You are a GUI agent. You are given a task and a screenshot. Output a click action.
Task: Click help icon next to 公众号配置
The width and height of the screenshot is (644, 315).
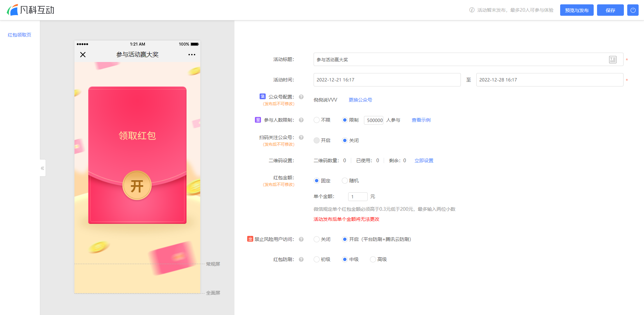pyautogui.click(x=301, y=97)
